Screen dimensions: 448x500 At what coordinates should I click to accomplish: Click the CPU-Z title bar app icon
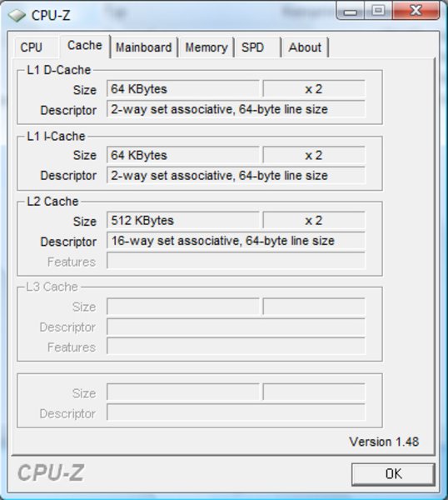click(17, 15)
